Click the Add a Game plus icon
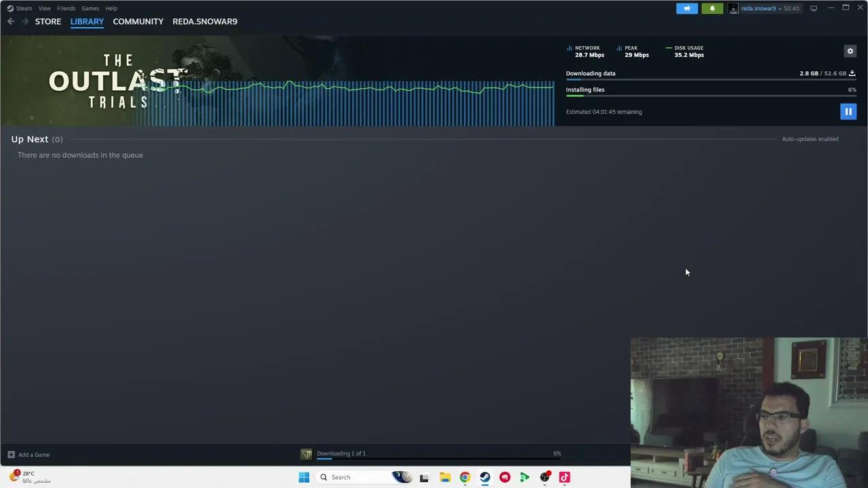Screen dimensions: 868x488 point(11,455)
